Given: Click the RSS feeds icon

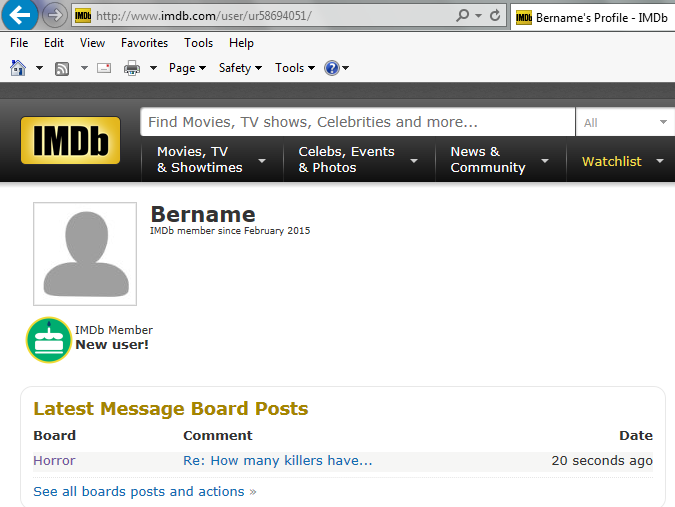Looking at the screenshot, I should click(62, 68).
